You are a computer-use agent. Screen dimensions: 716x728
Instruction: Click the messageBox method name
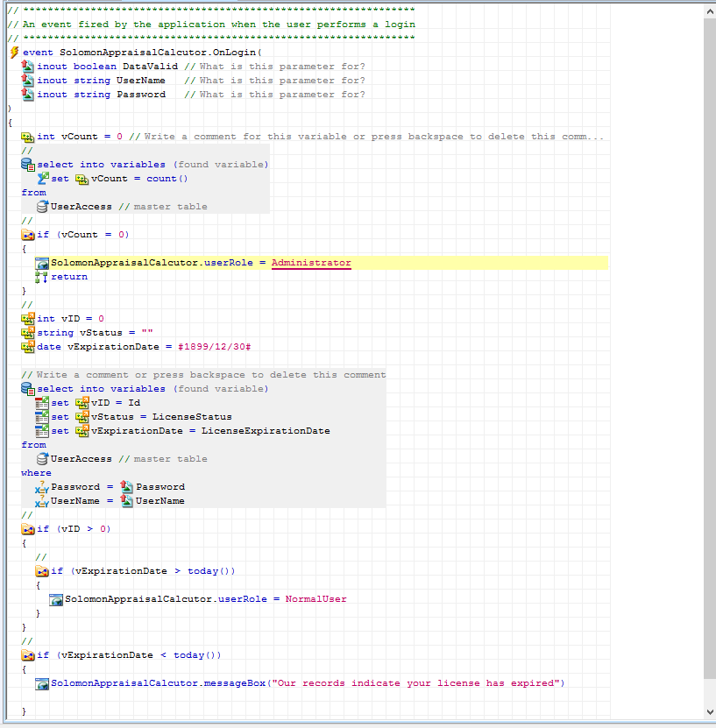pos(235,683)
